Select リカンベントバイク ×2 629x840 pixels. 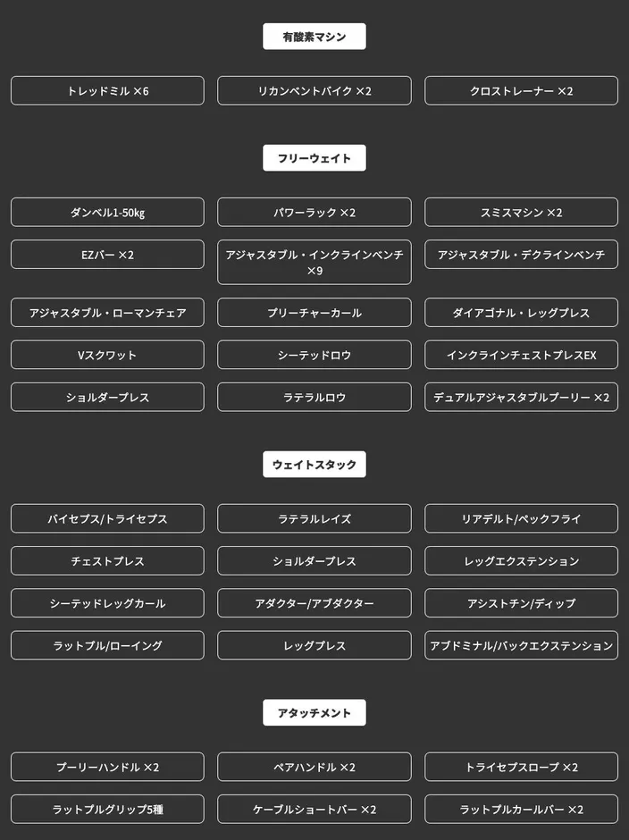(314, 90)
